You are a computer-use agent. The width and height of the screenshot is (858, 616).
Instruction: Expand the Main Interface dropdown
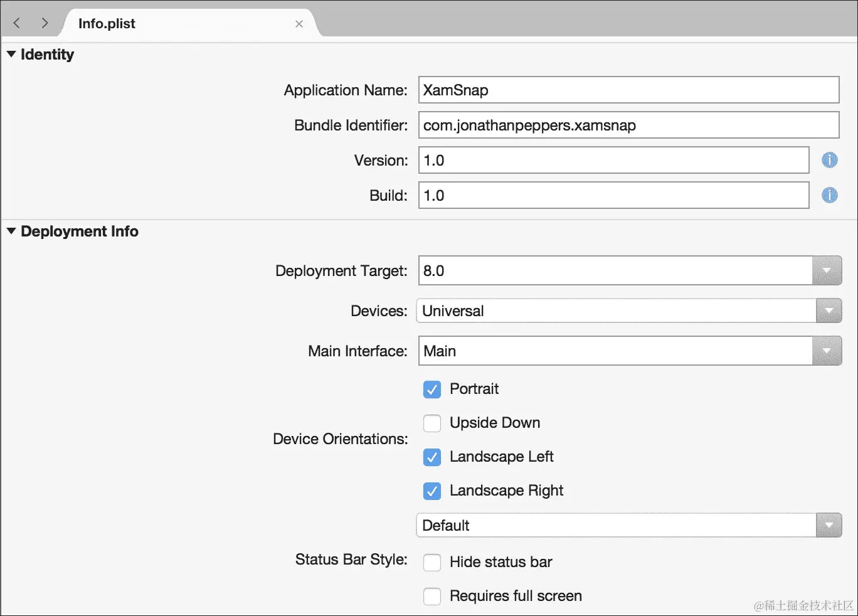(x=827, y=351)
